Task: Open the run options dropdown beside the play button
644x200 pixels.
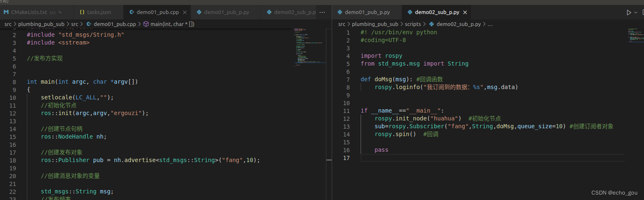Action: click(x=636, y=12)
